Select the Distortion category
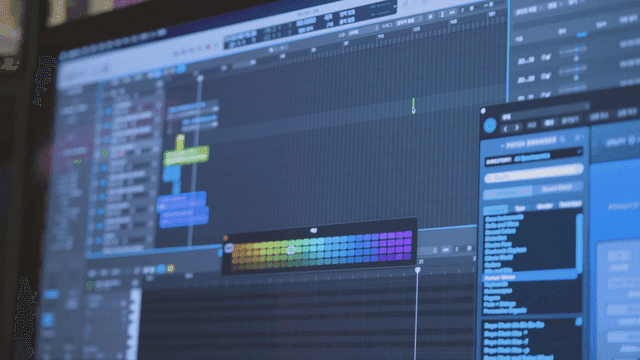This screenshot has height=360, width=640. tap(496, 238)
